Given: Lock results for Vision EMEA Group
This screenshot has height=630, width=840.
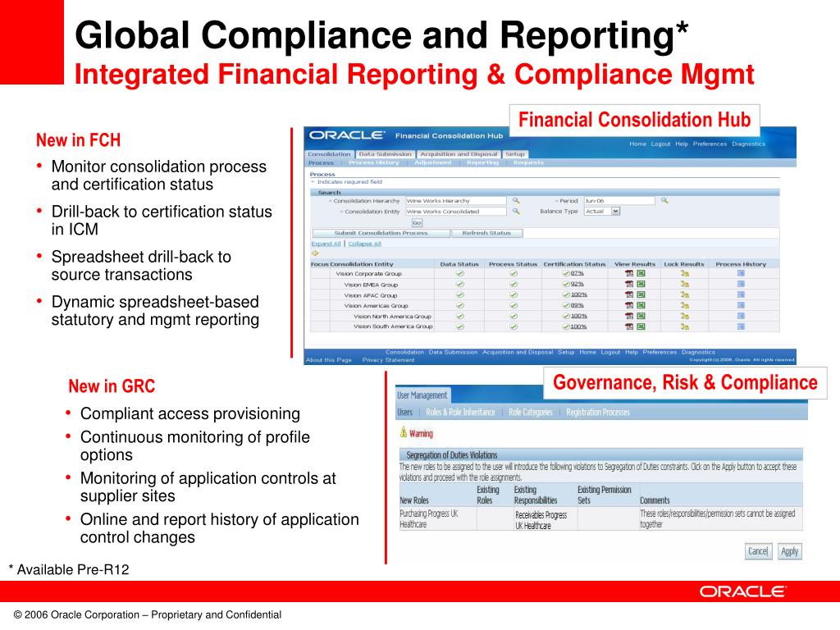Looking at the screenshot, I should pyautogui.click(x=684, y=284).
